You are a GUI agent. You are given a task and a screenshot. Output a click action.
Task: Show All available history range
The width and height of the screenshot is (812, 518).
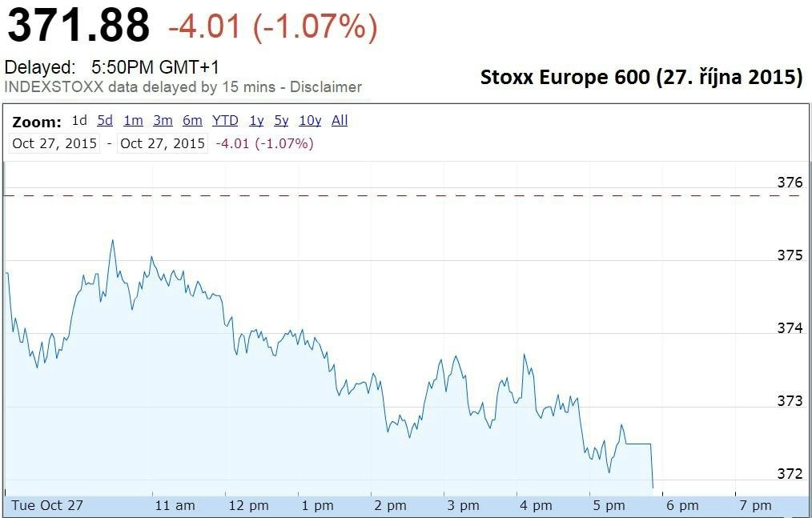coord(340,120)
